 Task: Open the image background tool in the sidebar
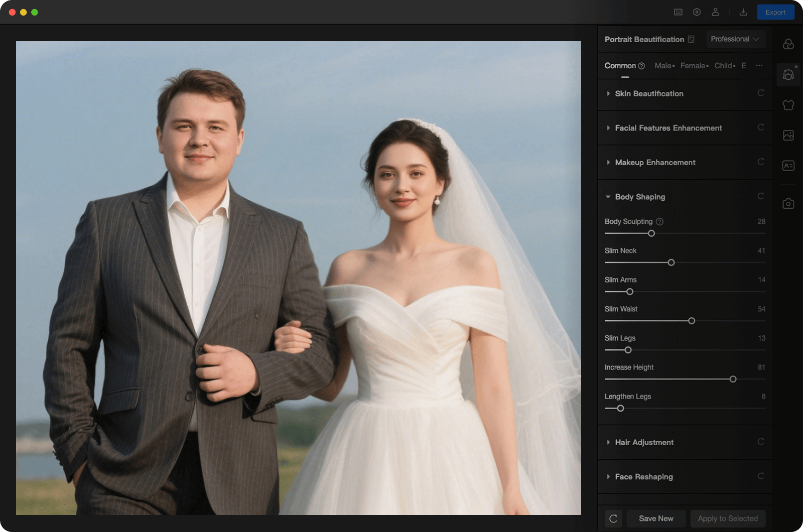coord(788,135)
